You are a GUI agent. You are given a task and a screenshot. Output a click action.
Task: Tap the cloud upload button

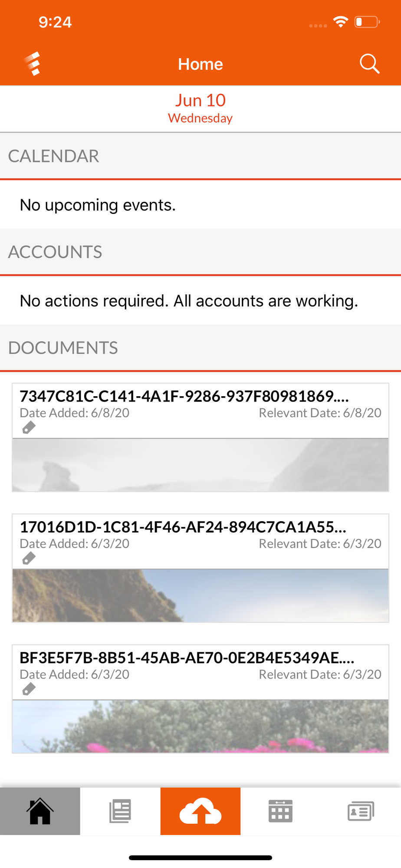[x=200, y=811]
